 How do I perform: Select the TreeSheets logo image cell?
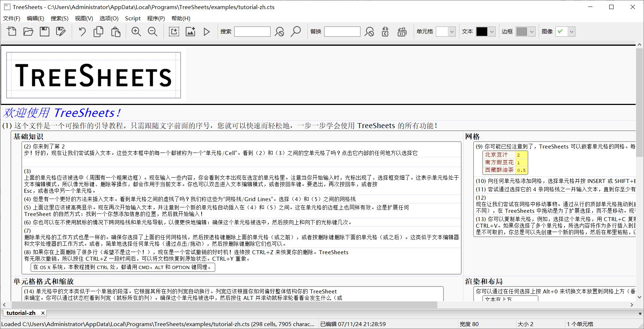[94, 75]
